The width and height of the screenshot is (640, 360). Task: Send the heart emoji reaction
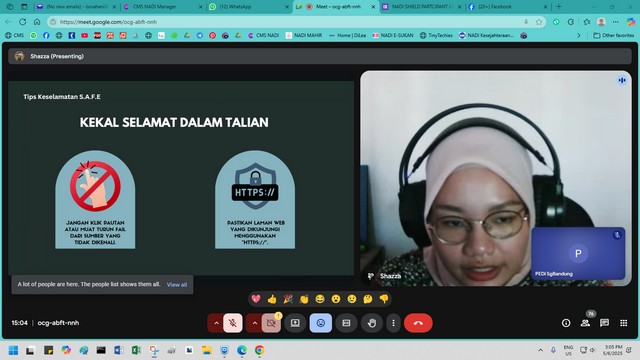[x=256, y=299]
